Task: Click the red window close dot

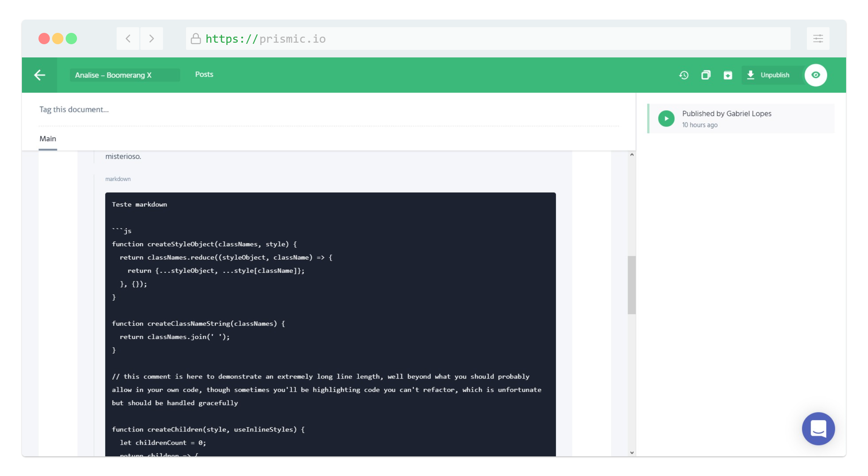Action: (x=44, y=39)
